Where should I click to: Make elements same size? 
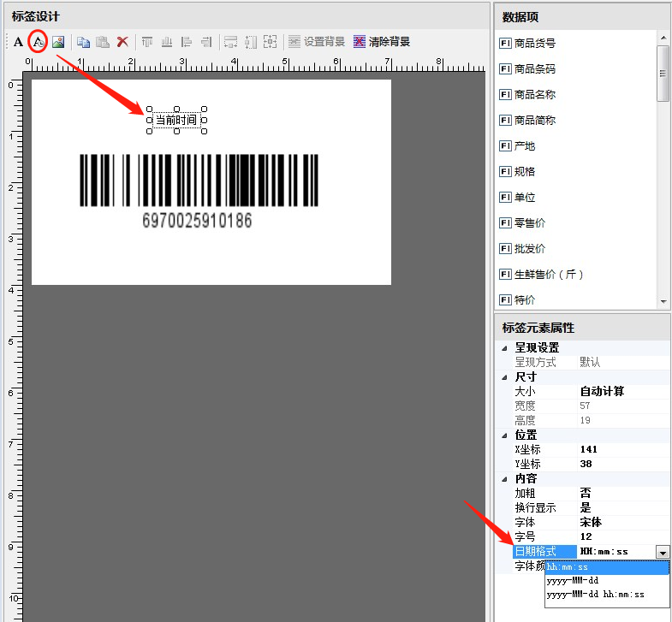270,42
